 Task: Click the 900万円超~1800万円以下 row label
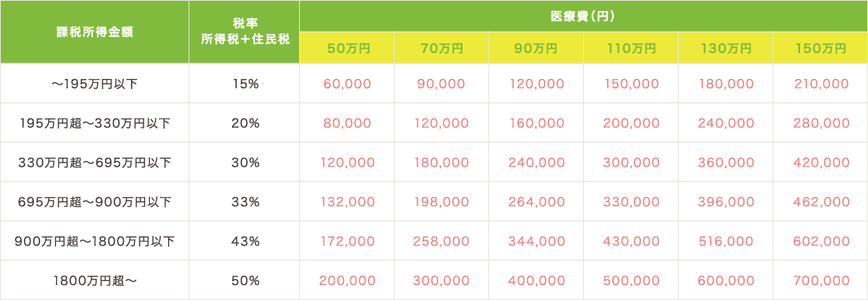point(94,241)
